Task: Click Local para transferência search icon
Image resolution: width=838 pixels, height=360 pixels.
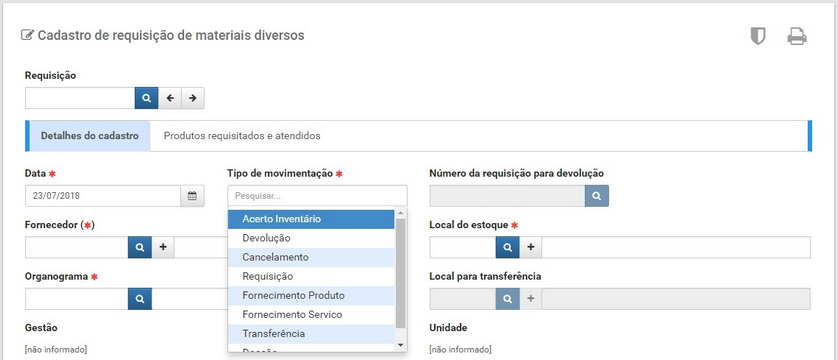Action: coord(508,299)
